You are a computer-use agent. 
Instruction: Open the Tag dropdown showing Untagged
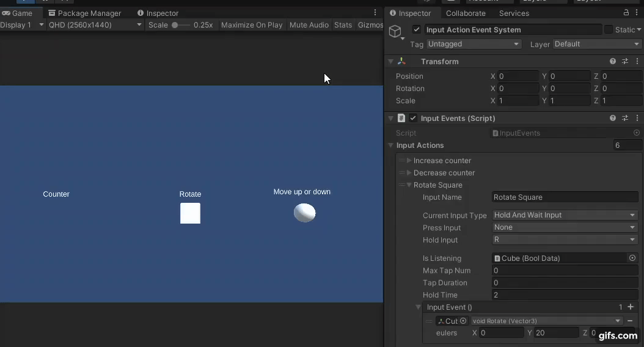[x=474, y=44]
